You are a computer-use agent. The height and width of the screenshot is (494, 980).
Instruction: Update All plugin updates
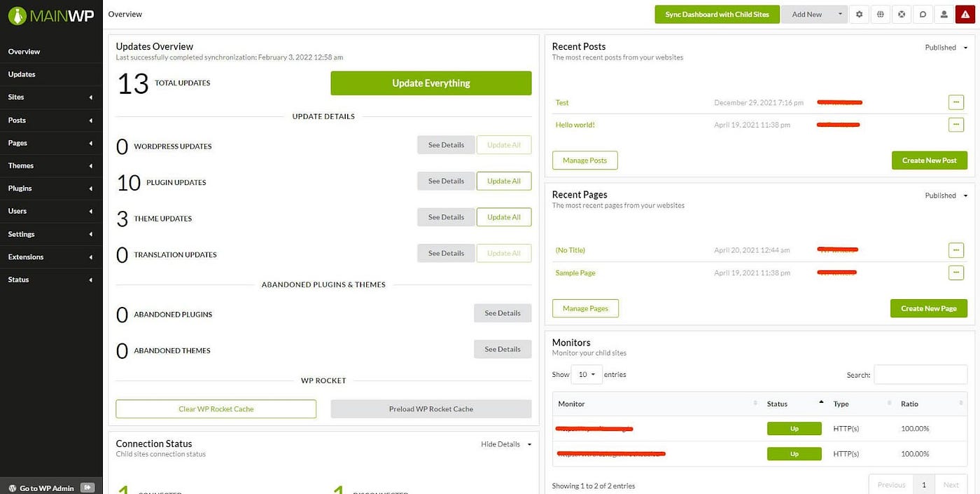[x=504, y=181]
